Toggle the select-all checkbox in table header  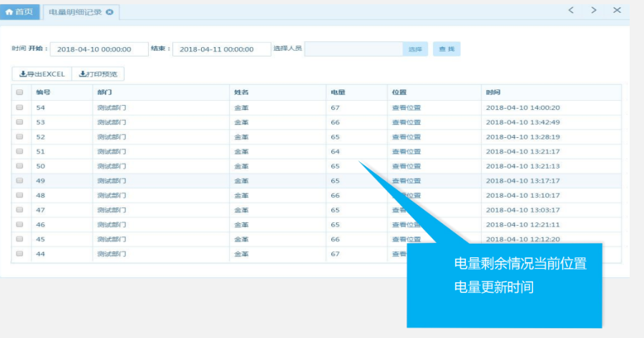pos(20,92)
